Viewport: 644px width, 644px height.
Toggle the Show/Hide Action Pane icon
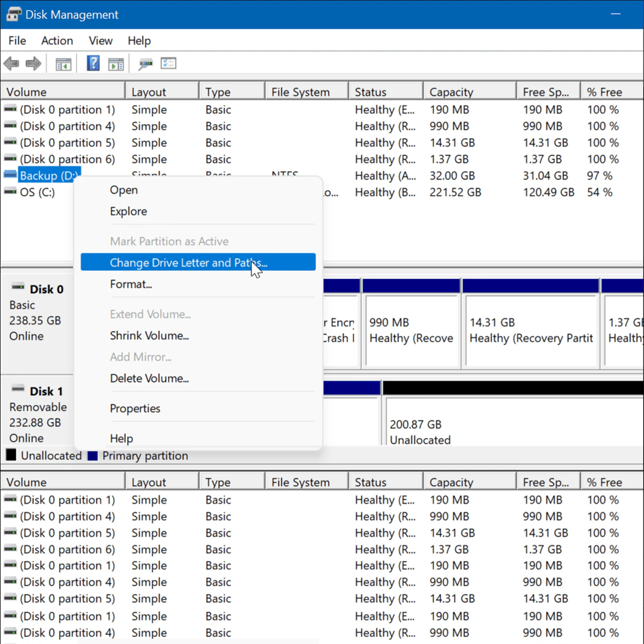(116, 64)
